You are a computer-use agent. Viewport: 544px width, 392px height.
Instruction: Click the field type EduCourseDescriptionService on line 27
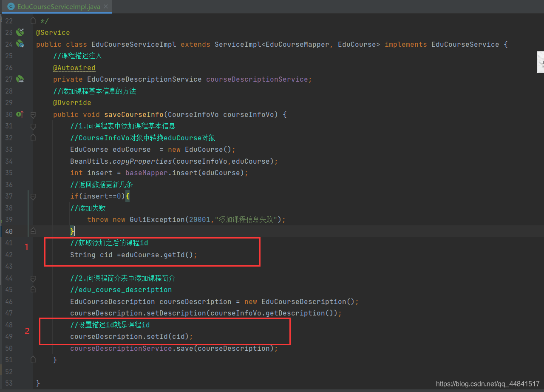[x=144, y=79]
